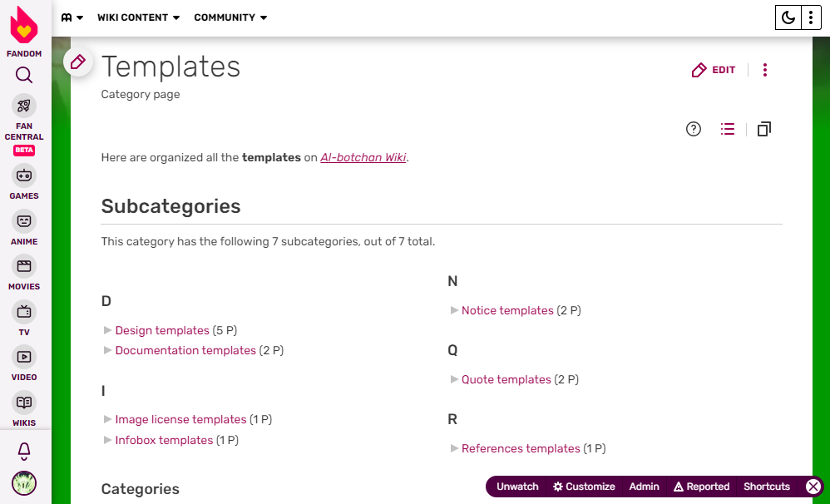Expand the Design templates subcategory arrow

107,330
